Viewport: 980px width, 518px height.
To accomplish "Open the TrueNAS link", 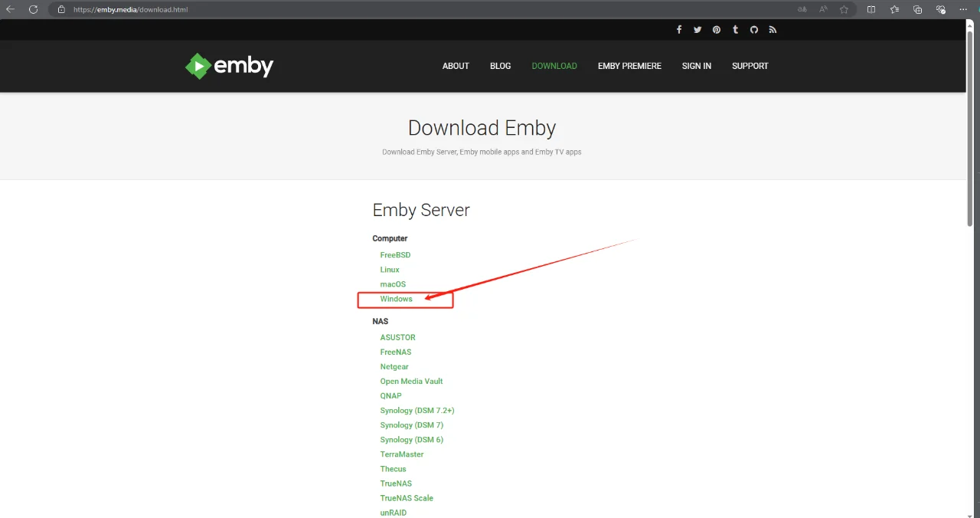I will [x=396, y=483].
